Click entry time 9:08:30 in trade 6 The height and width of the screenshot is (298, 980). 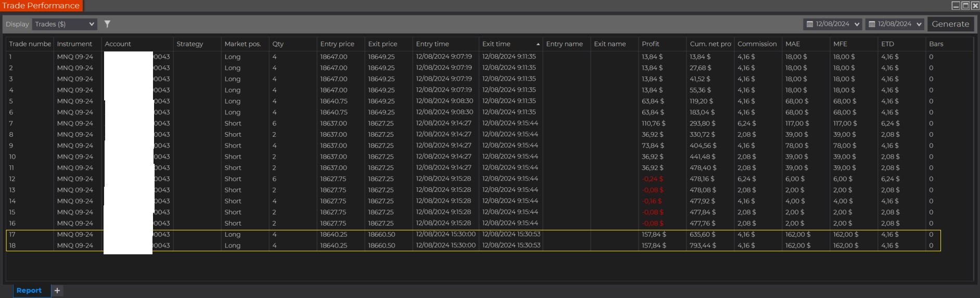point(444,112)
